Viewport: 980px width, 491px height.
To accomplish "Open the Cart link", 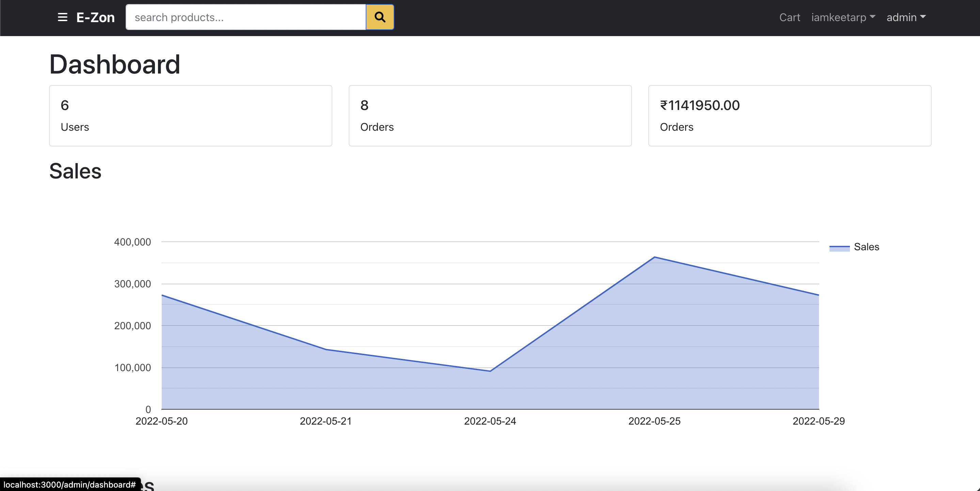I will click(789, 17).
